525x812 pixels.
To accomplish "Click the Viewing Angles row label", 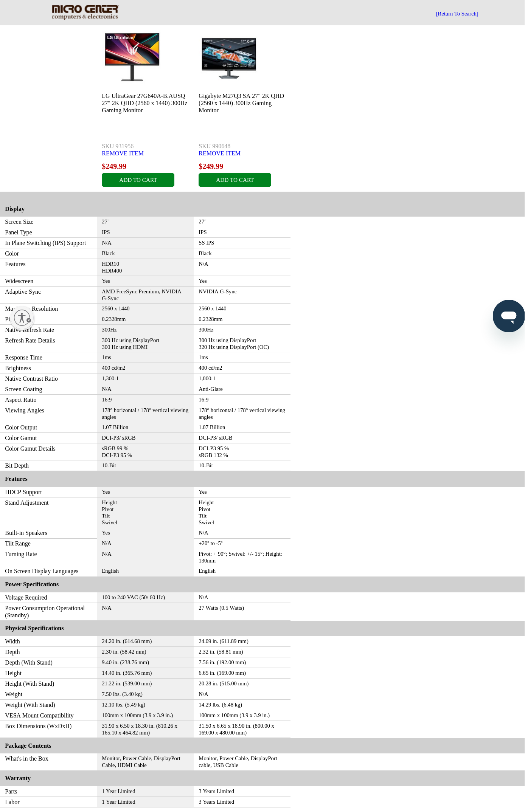I will click(x=25, y=411).
